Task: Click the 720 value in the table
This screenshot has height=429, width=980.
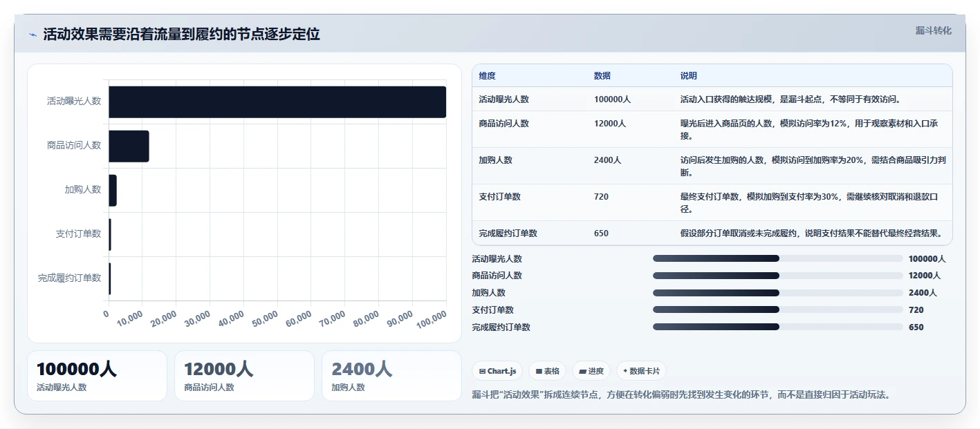Action: point(601,197)
